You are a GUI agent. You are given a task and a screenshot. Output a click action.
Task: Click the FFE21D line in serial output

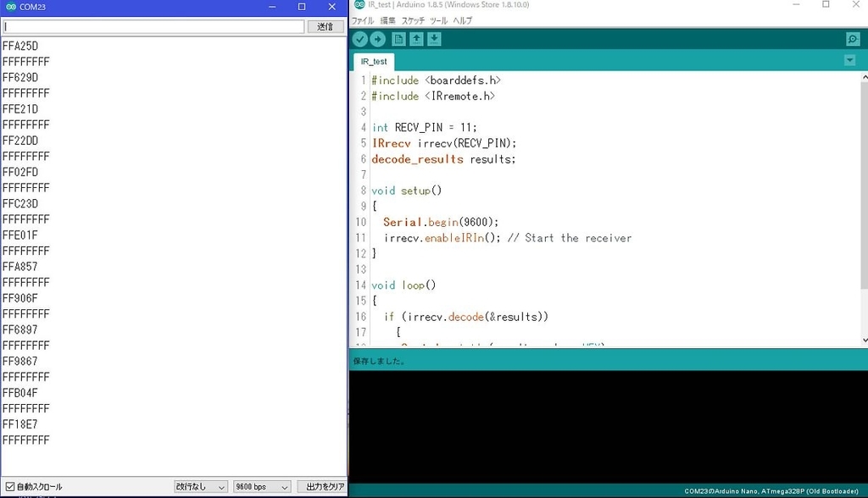[20, 109]
